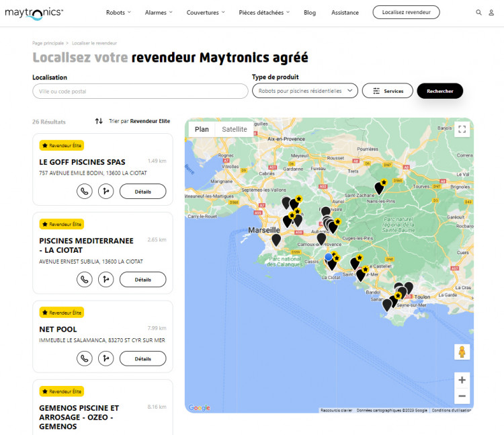
Task: Click the Page principale breadcrumb
Action: 48,43
